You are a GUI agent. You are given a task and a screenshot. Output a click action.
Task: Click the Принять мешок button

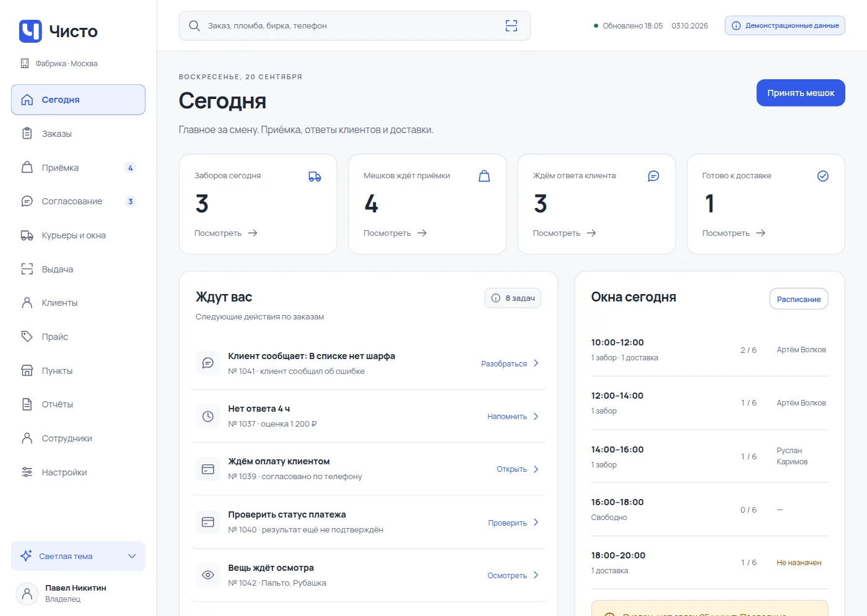click(801, 93)
